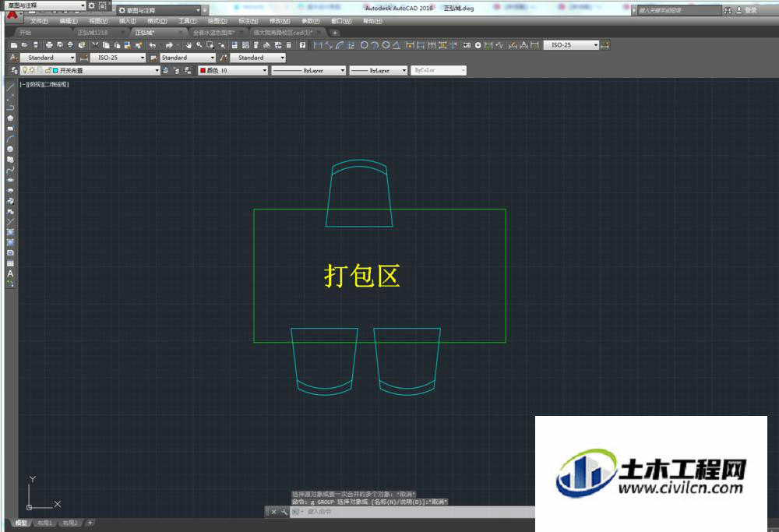This screenshot has height=532, width=779.
Task: Click the Radius dimension circle icon
Action: [x=364, y=45]
